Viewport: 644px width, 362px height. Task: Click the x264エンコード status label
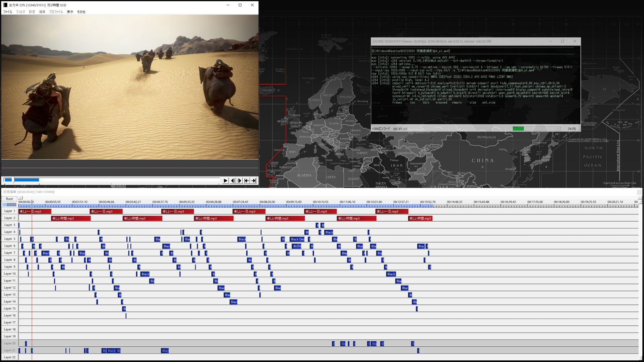click(x=381, y=129)
